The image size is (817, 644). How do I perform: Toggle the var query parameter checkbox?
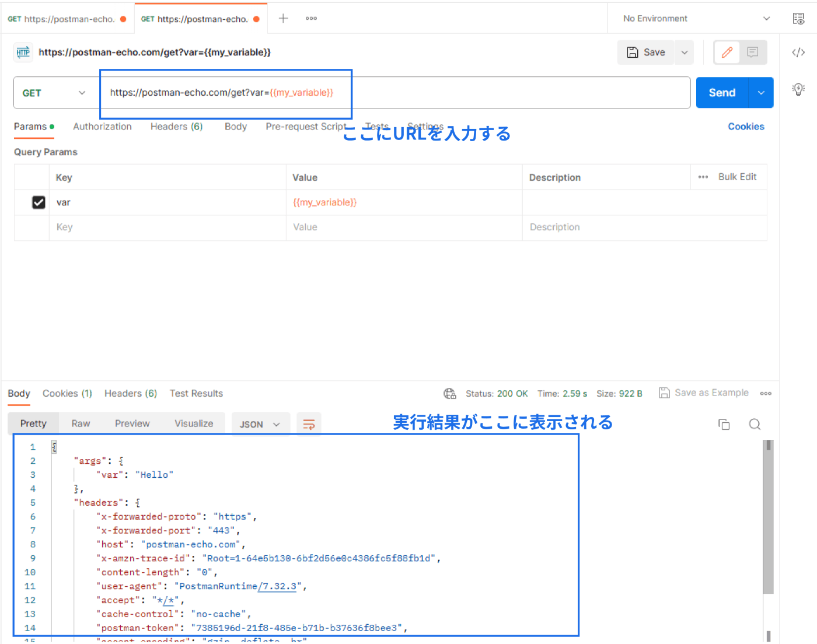coord(39,202)
